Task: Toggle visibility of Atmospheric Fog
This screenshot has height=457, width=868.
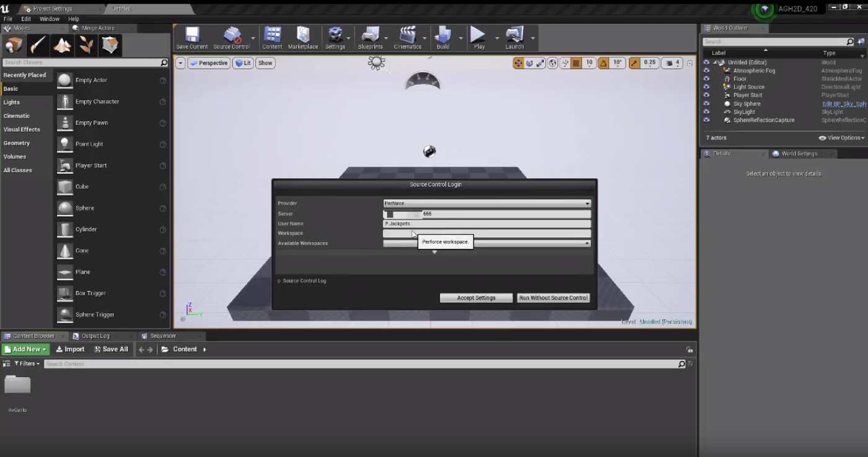Action: 706,71
